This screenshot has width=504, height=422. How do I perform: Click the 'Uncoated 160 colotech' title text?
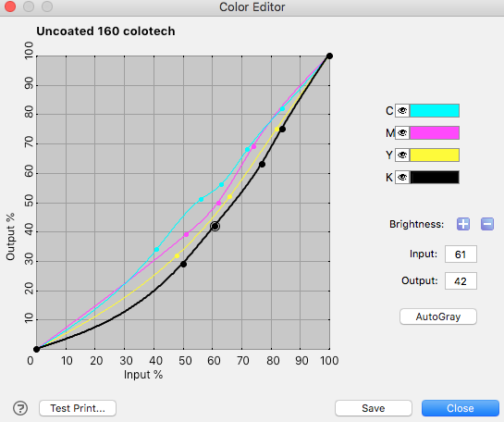105,31
